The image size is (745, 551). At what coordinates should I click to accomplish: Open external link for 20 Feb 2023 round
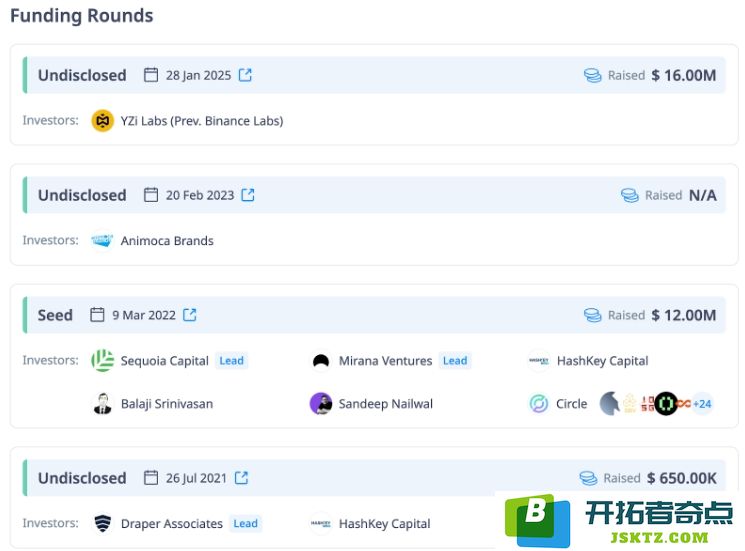pyautogui.click(x=248, y=195)
